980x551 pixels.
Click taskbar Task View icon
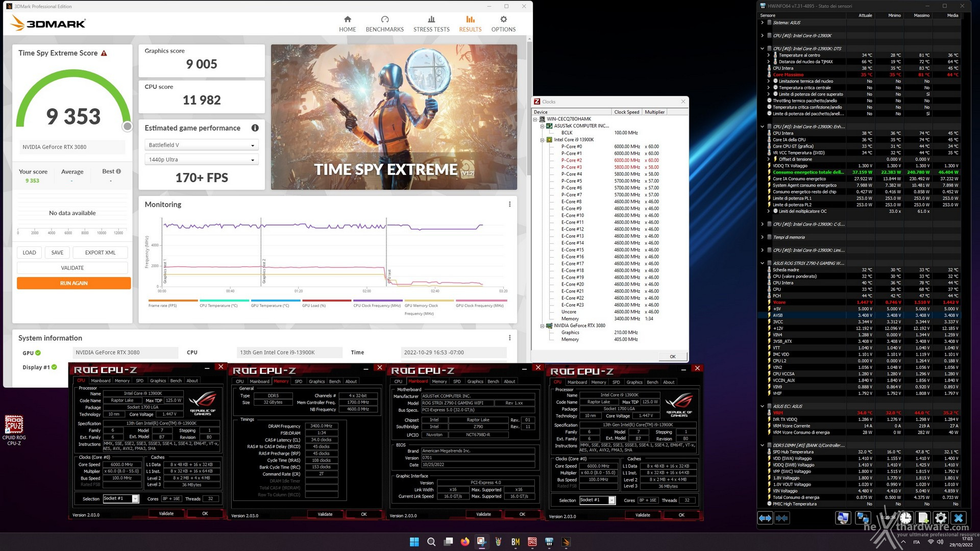(x=448, y=542)
